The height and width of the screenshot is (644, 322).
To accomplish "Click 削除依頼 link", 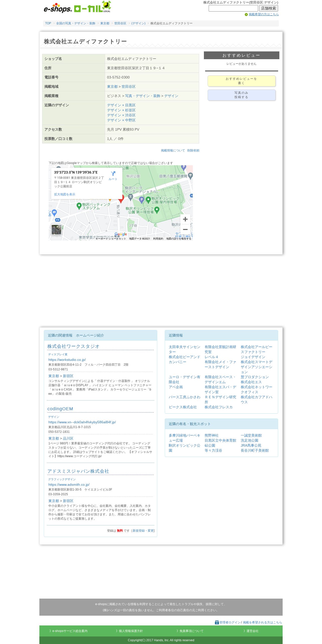I will 193,150.
